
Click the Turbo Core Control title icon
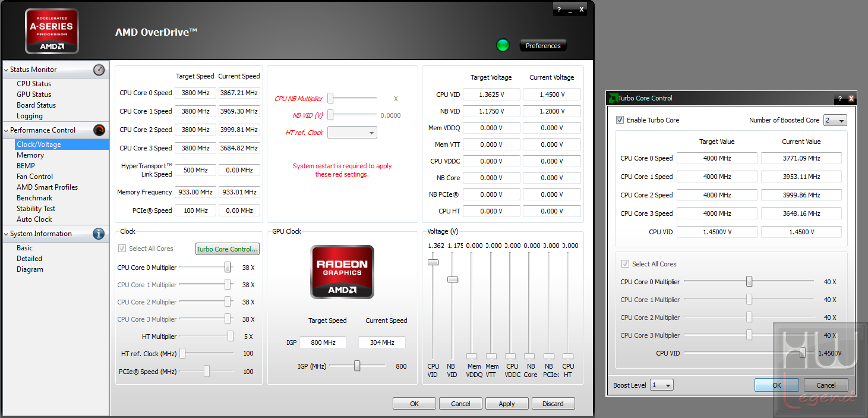(x=613, y=98)
